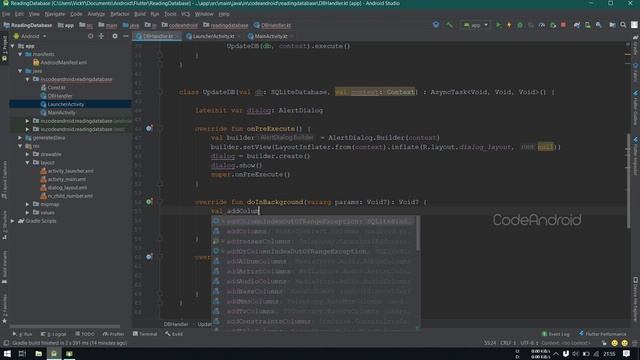
Task: Click the volume speaker icon in system tray
Action: click(576, 354)
